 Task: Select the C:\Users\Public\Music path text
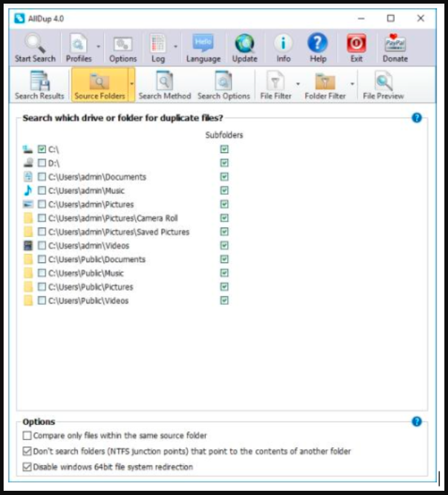click(x=86, y=273)
